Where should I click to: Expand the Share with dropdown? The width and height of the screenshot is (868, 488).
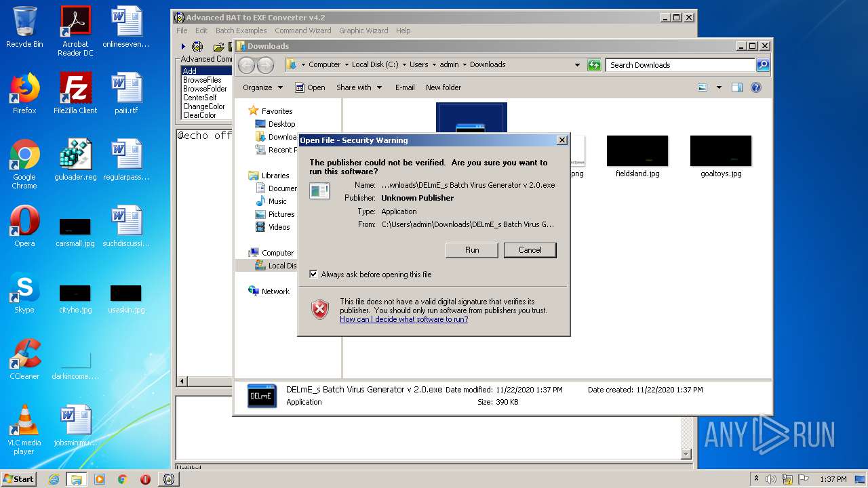click(x=359, y=87)
